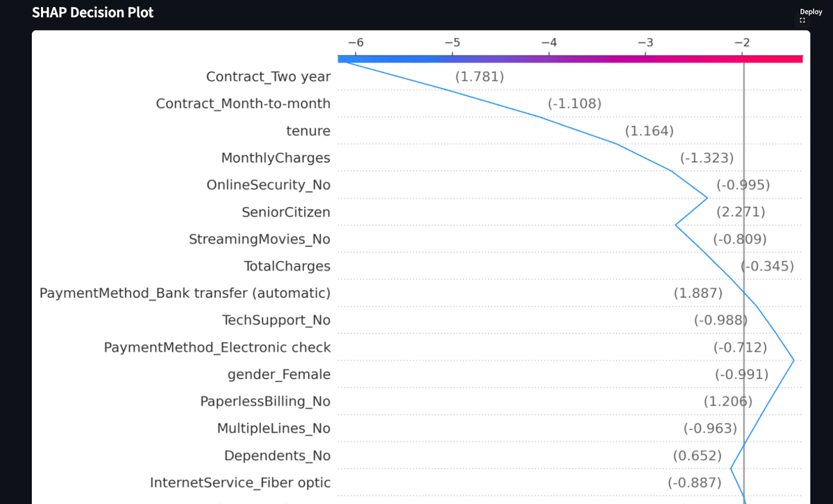
Task: Click the TotalCharges feature label
Action: tap(287, 266)
